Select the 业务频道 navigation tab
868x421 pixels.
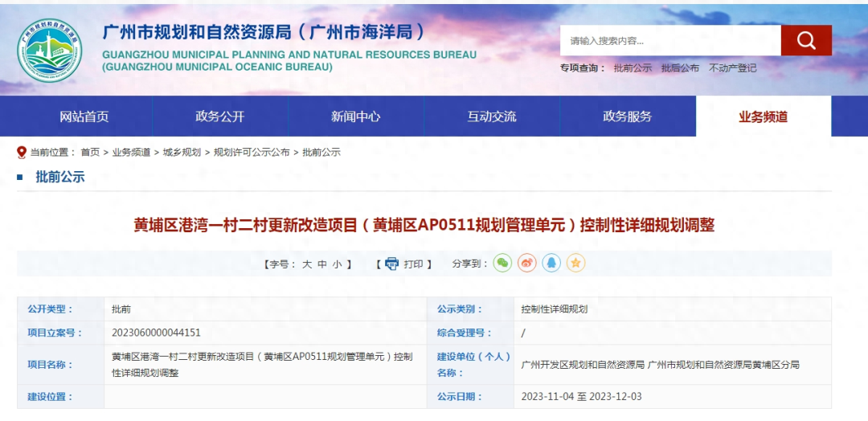tap(764, 116)
